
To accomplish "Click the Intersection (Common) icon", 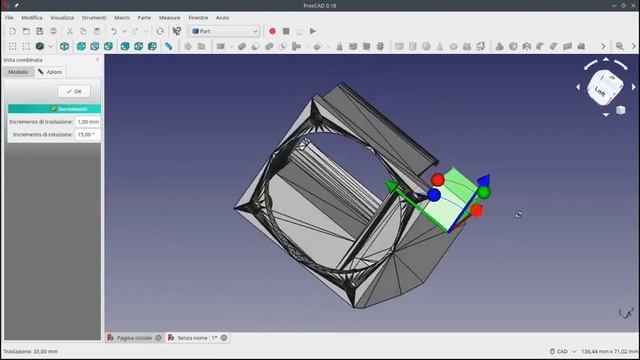I will click(282, 46).
